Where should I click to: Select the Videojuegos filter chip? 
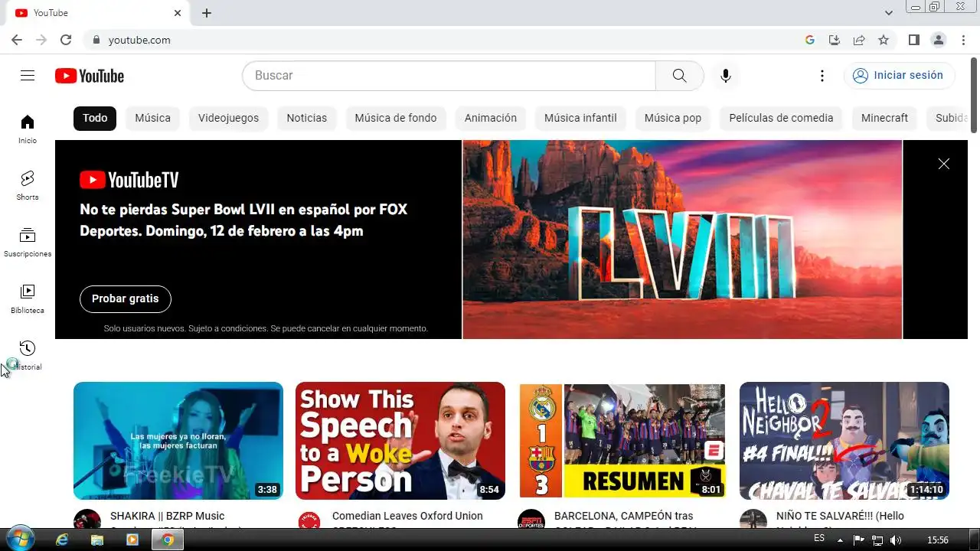[x=228, y=118]
